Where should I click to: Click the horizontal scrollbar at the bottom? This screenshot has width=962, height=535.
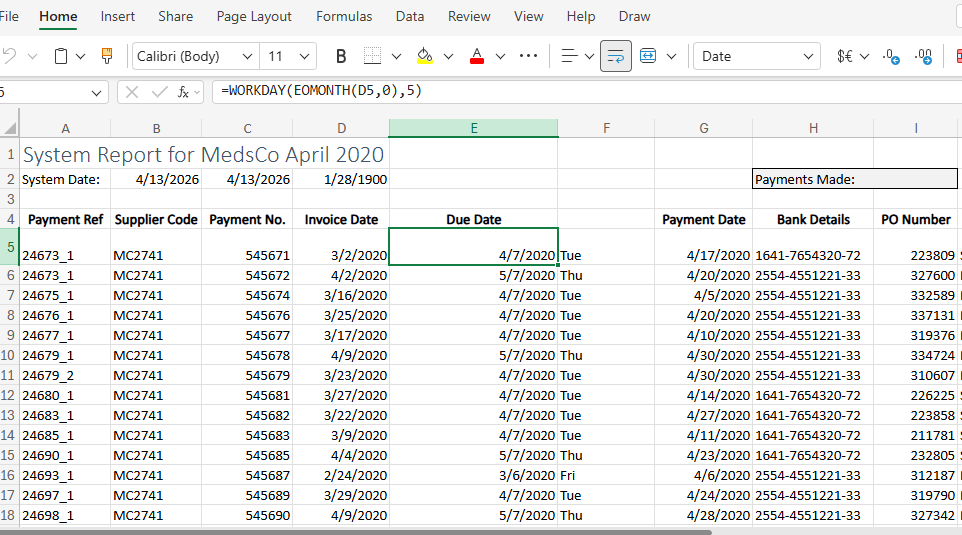[356, 532]
